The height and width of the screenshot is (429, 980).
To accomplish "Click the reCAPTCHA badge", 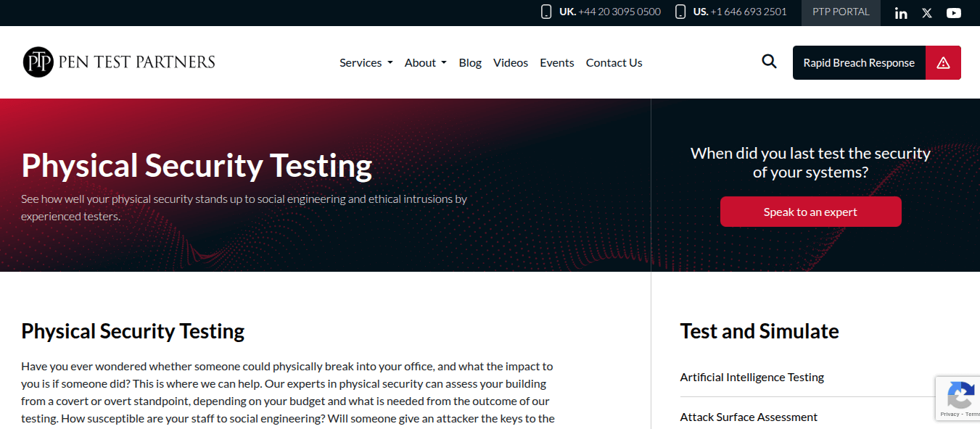I will 958,399.
